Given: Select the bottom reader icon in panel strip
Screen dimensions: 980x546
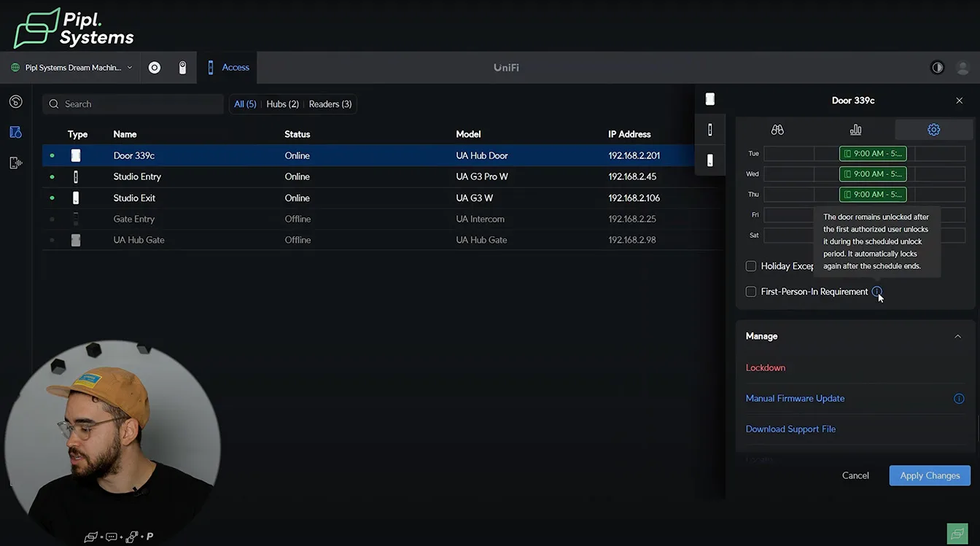Looking at the screenshot, I should point(710,160).
